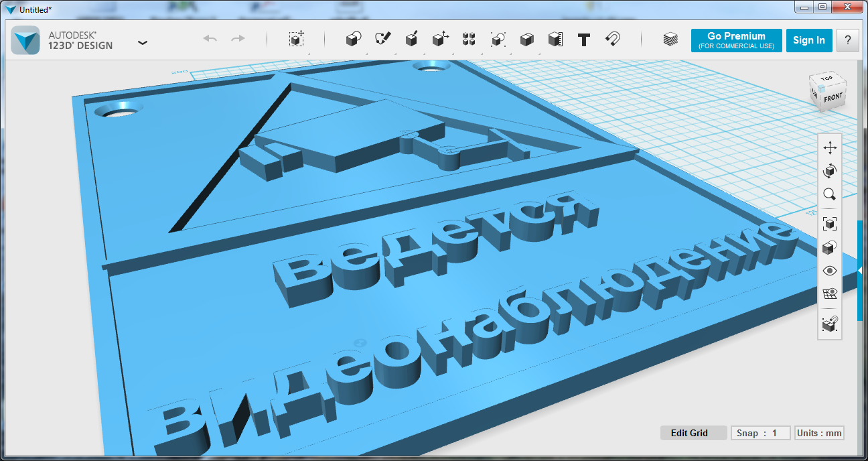Click the Fit view icon
This screenshot has width=868, height=461.
830,223
